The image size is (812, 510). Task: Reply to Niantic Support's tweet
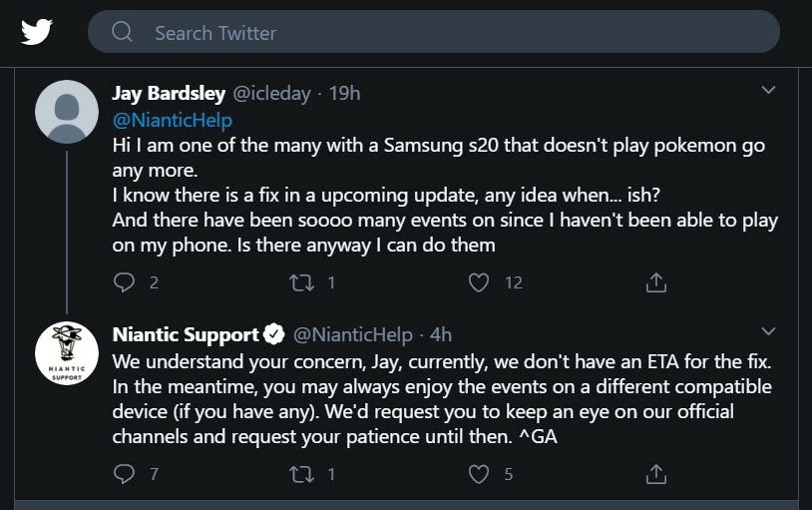pos(125,474)
